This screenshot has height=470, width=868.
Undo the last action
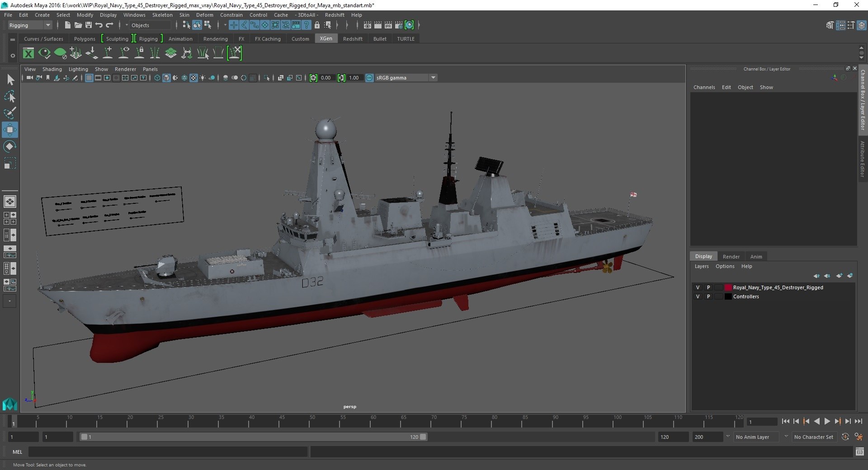[99, 25]
